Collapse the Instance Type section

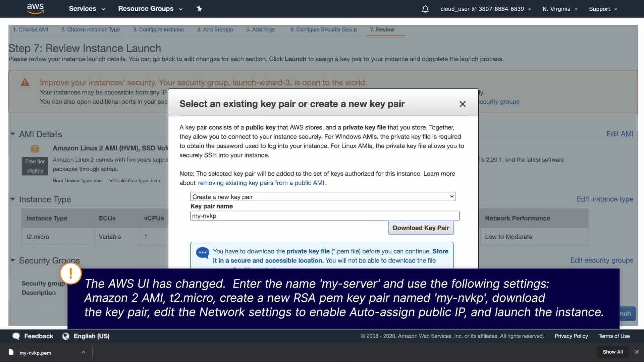(x=13, y=199)
